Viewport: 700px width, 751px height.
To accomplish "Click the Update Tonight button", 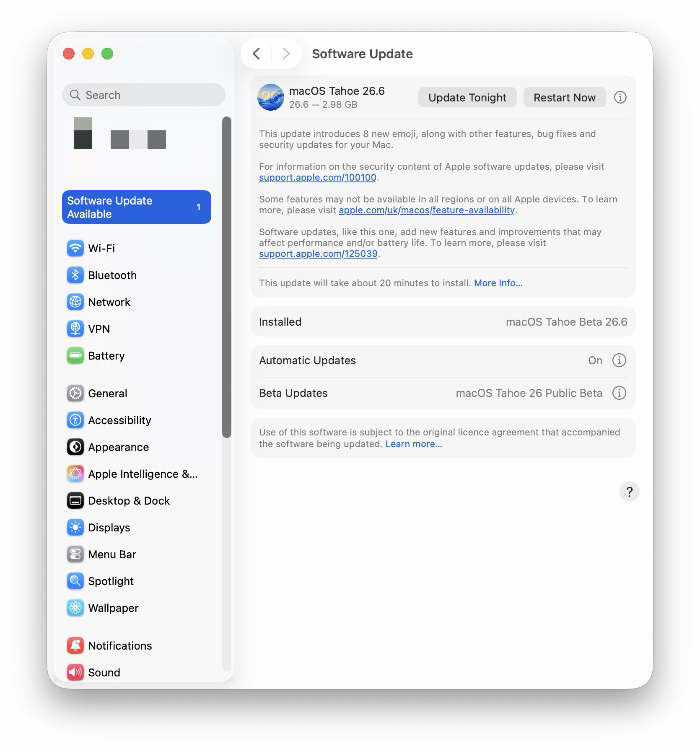I will [467, 97].
